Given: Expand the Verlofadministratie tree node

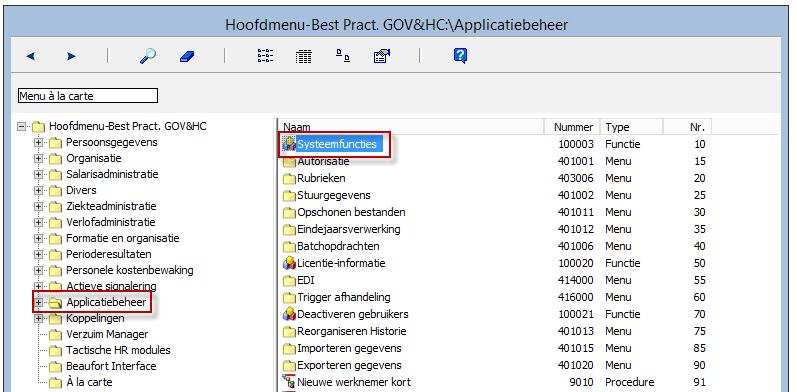Looking at the screenshot, I should (x=38, y=222).
